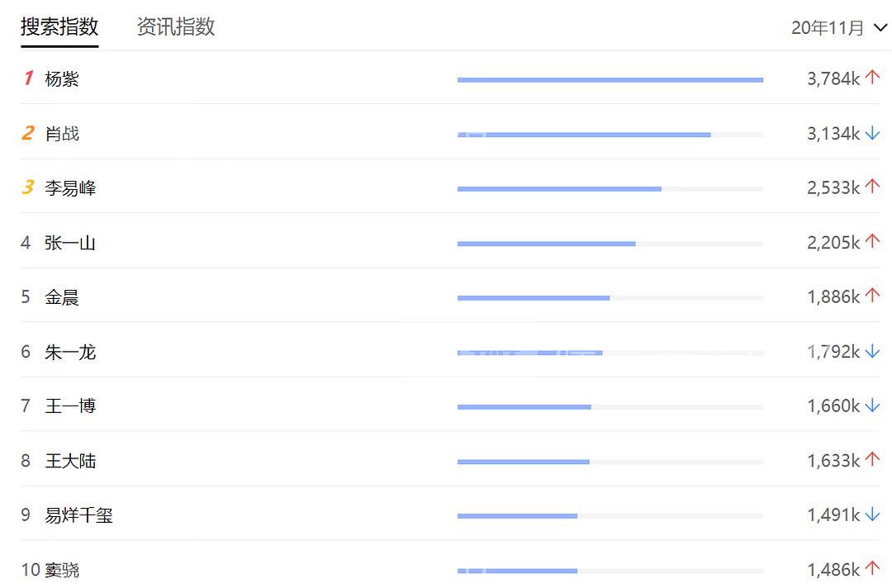The width and height of the screenshot is (892, 588).
Task: Click the up arrow beside 1,633k
Action: pyautogui.click(x=873, y=459)
